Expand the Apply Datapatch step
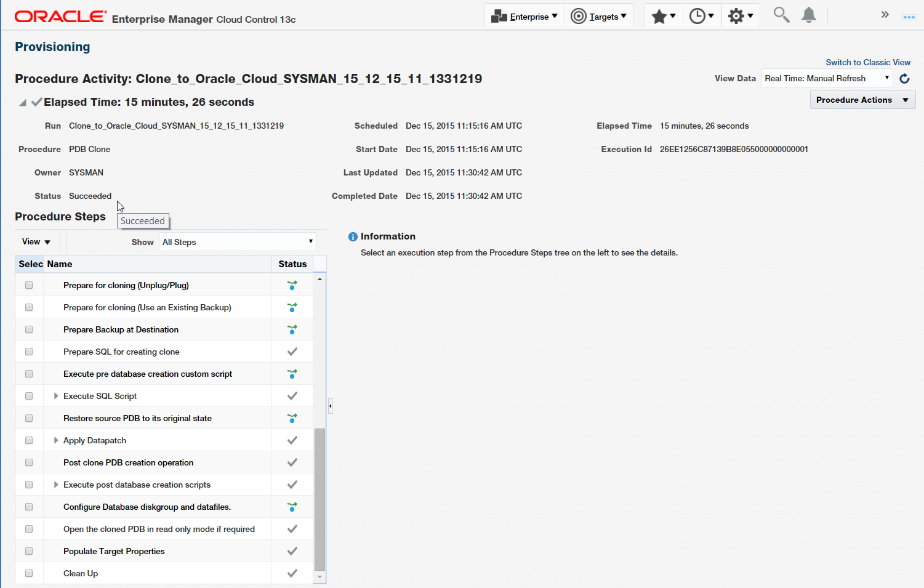924x588 pixels. [x=56, y=440]
